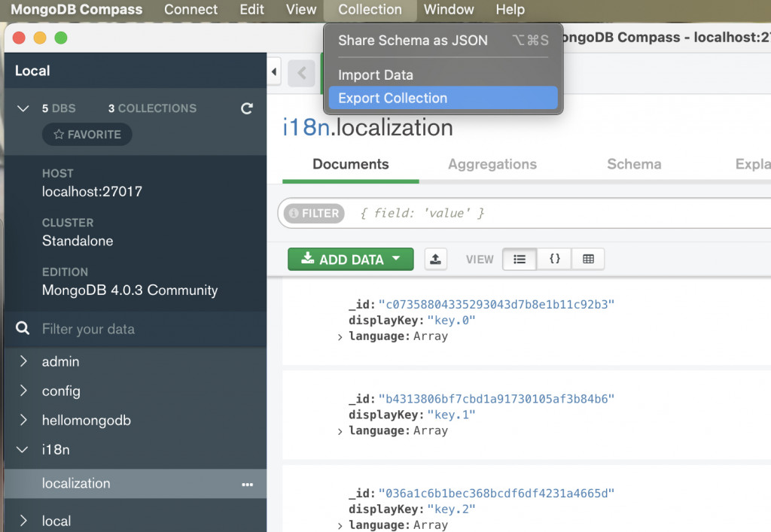Screen dimensions: 771x532
Task: Expand the local database
Action: tap(23, 520)
